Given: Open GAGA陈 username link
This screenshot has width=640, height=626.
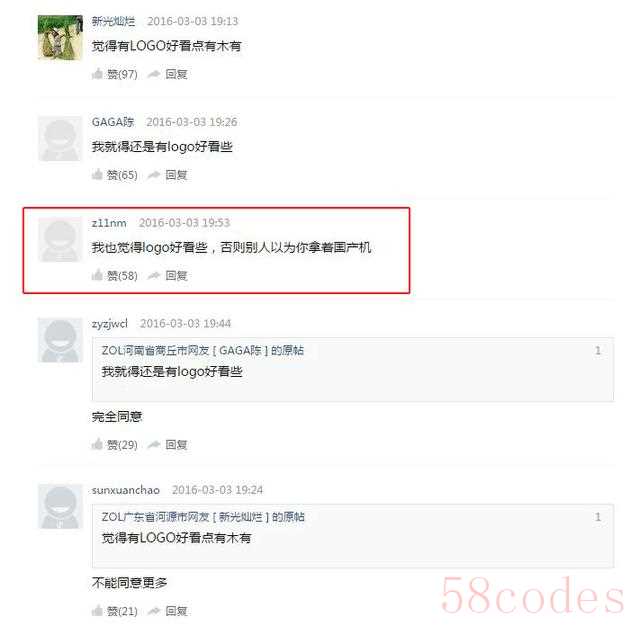Looking at the screenshot, I should 113,122.
